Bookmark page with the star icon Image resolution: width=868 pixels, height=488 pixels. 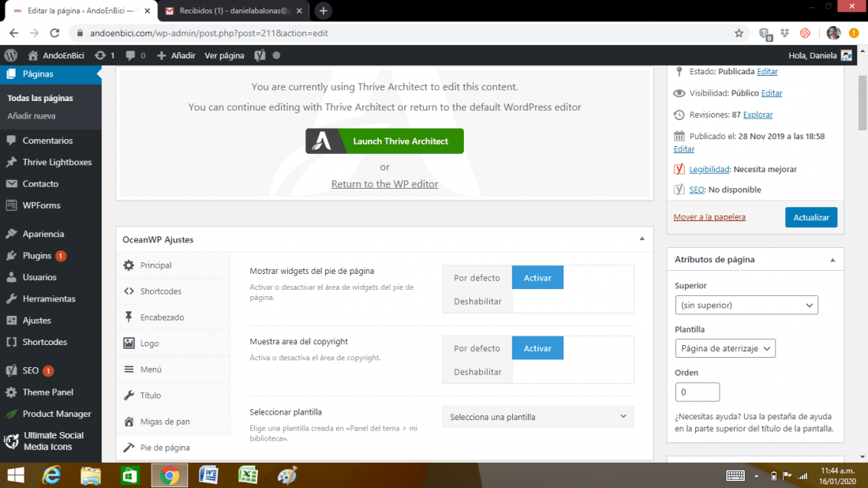point(739,33)
